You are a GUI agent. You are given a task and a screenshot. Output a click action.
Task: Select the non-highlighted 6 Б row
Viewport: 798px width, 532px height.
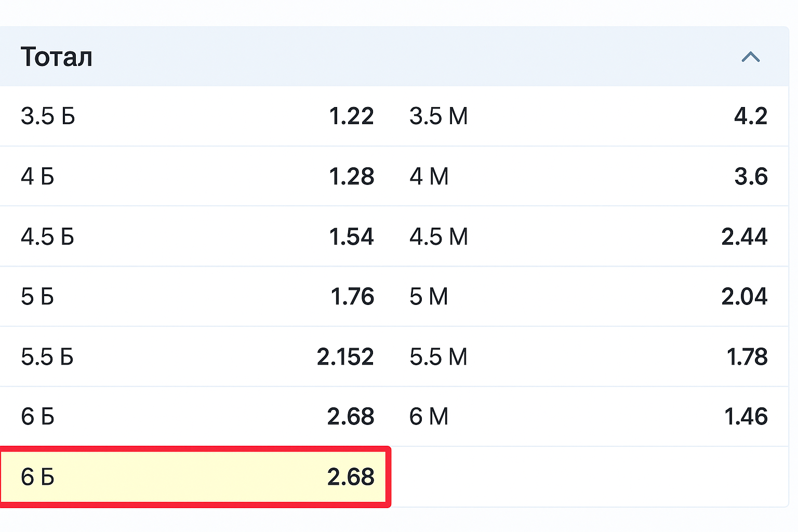tap(196, 417)
